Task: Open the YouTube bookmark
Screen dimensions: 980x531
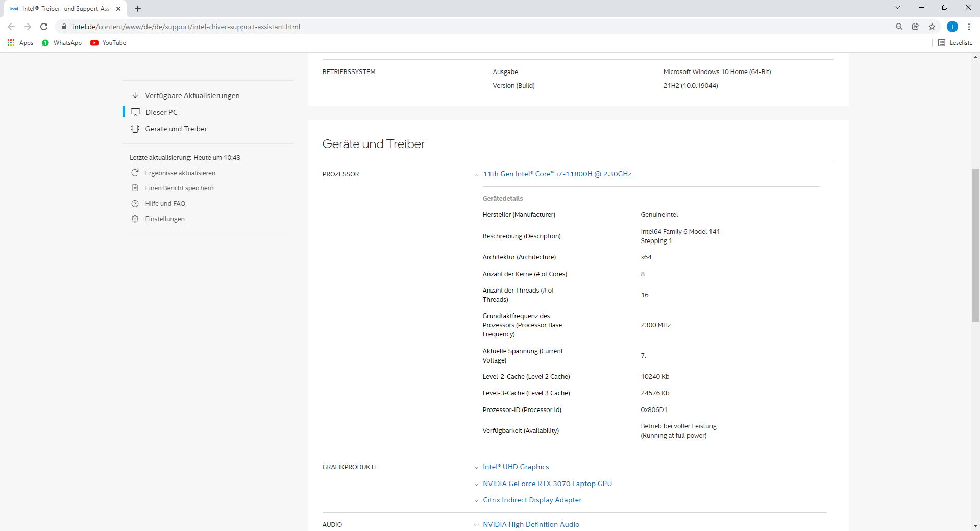Action: coord(108,43)
